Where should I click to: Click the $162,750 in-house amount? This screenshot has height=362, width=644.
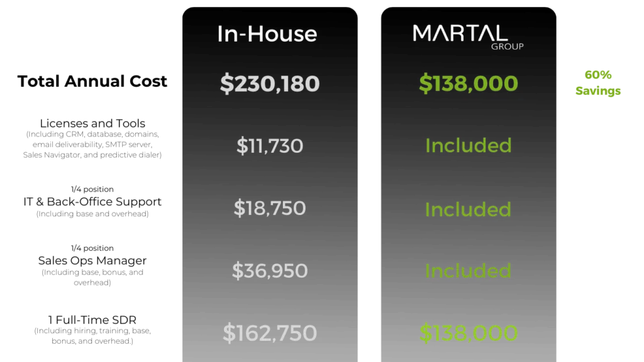pos(270,333)
